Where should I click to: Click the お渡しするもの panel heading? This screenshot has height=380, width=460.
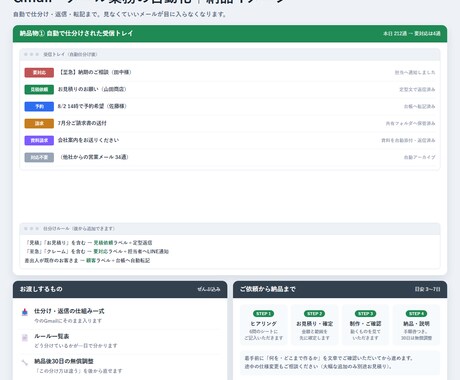pos(41,289)
